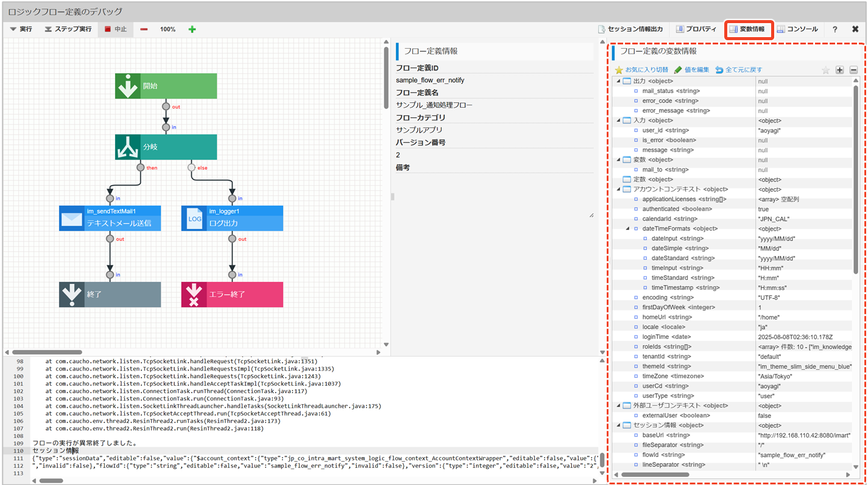
Task: Switch to the プロパティ panel
Action: click(696, 29)
